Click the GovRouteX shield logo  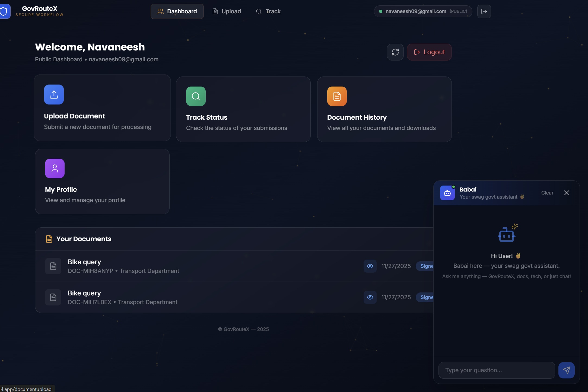tap(4, 11)
